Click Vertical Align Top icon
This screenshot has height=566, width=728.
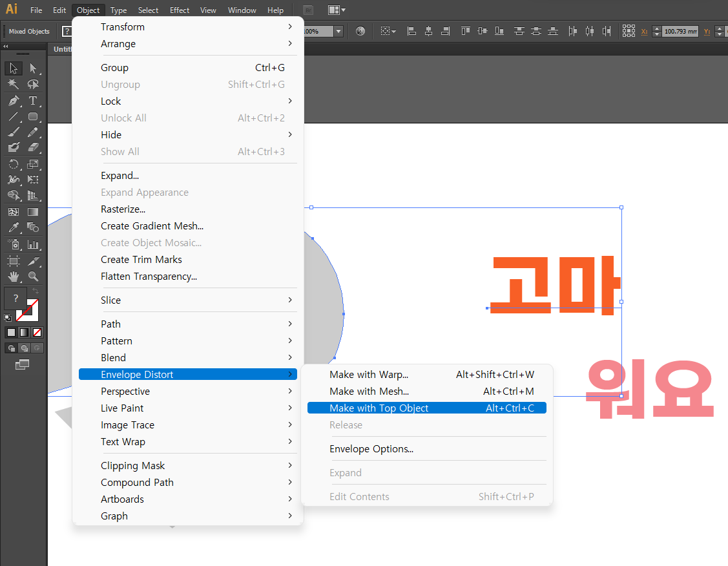[465, 31]
